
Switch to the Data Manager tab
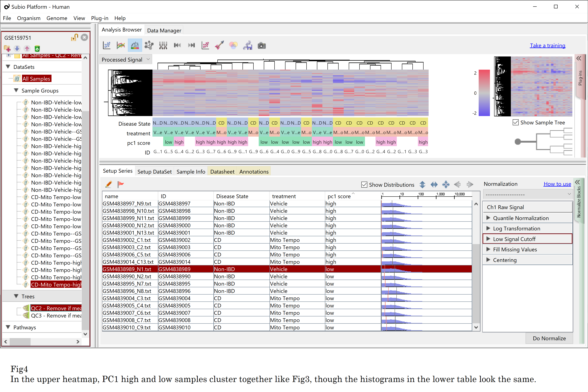tap(164, 30)
